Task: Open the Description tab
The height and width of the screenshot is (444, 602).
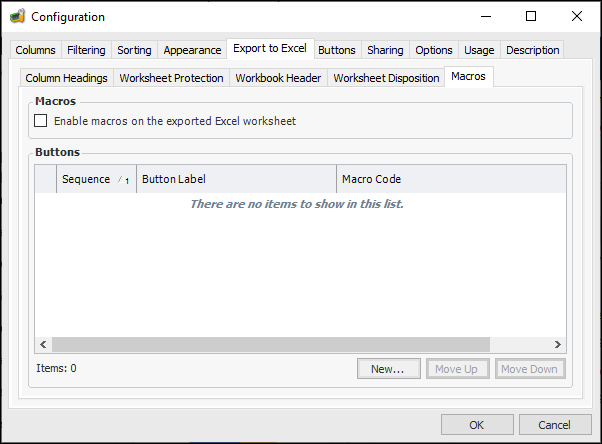Action: point(532,50)
